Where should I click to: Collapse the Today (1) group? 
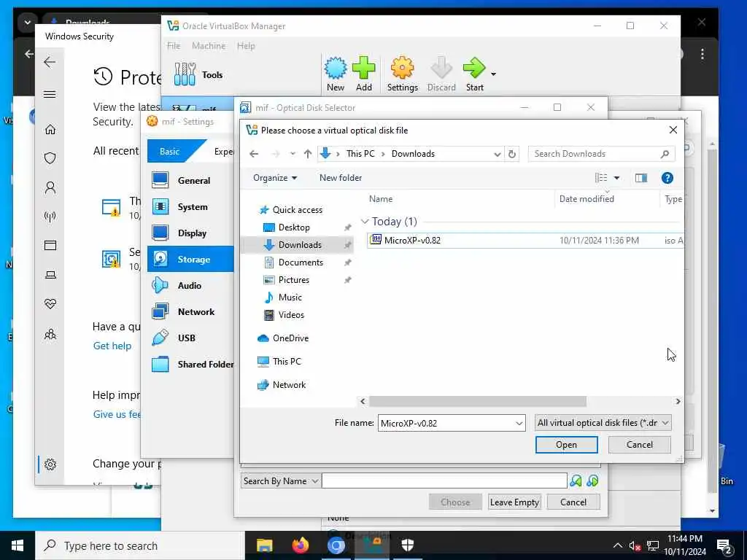coord(365,222)
